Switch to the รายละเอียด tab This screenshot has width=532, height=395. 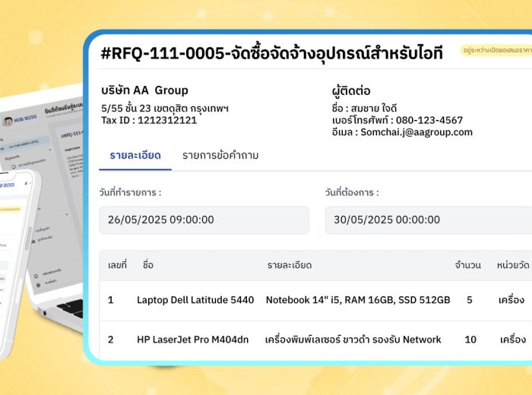pyautogui.click(x=135, y=156)
